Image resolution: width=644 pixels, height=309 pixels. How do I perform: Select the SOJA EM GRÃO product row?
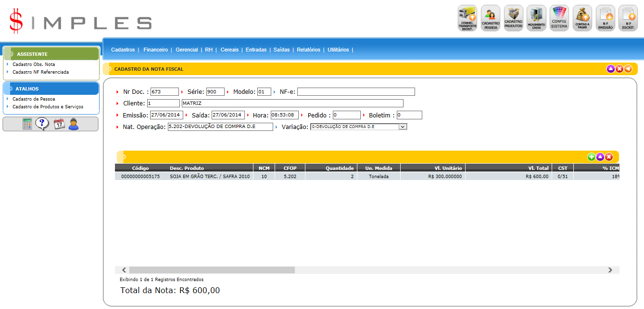point(210,177)
